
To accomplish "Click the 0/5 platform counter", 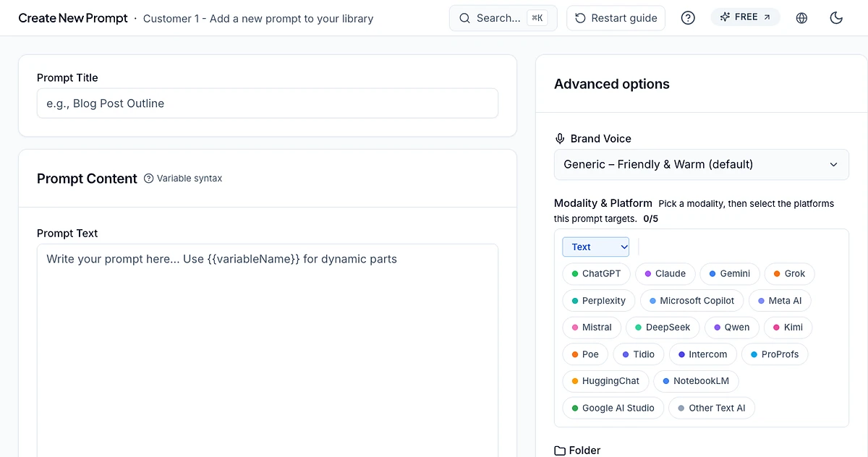I will click(x=651, y=218).
